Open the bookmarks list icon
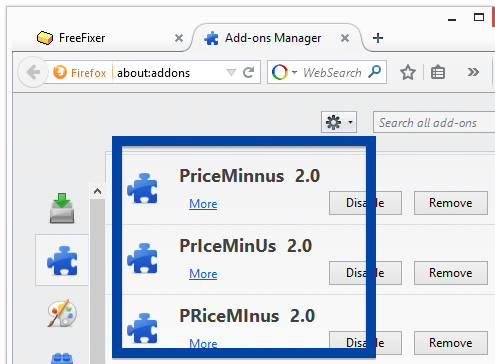 click(x=438, y=72)
